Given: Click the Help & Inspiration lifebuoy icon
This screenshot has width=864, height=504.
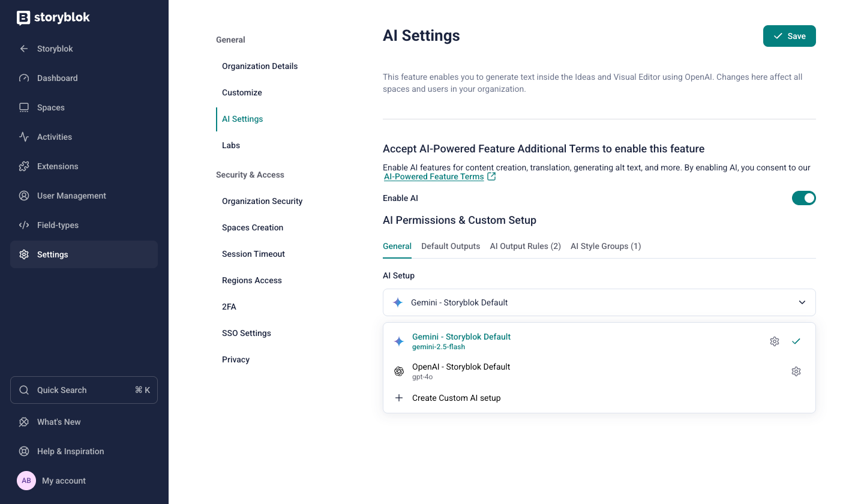Looking at the screenshot, I should (24, 451).
